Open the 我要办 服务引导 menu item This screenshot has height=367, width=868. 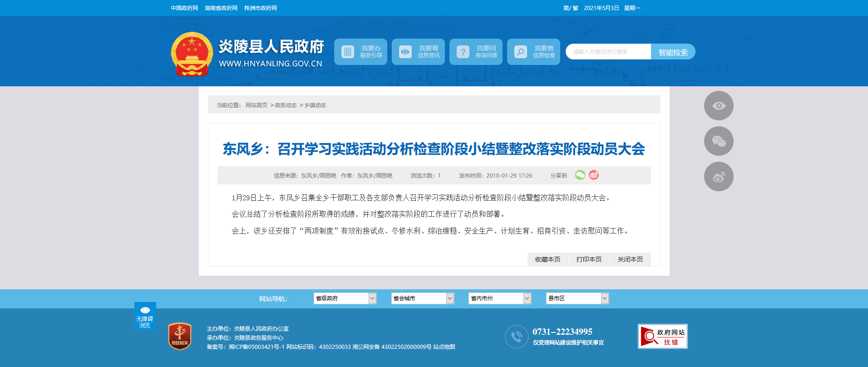coord(360,52)
